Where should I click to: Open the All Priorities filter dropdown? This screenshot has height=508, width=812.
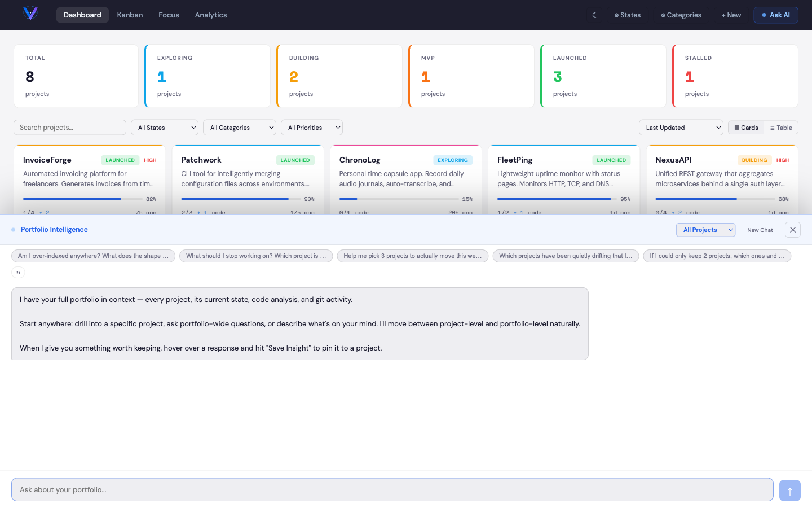[x=312, y=128]
